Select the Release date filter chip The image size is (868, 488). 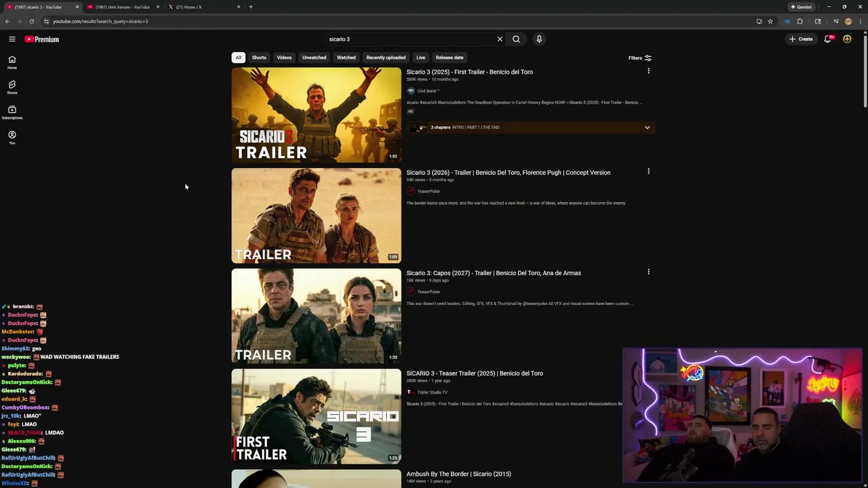click(x=450, y=58)
